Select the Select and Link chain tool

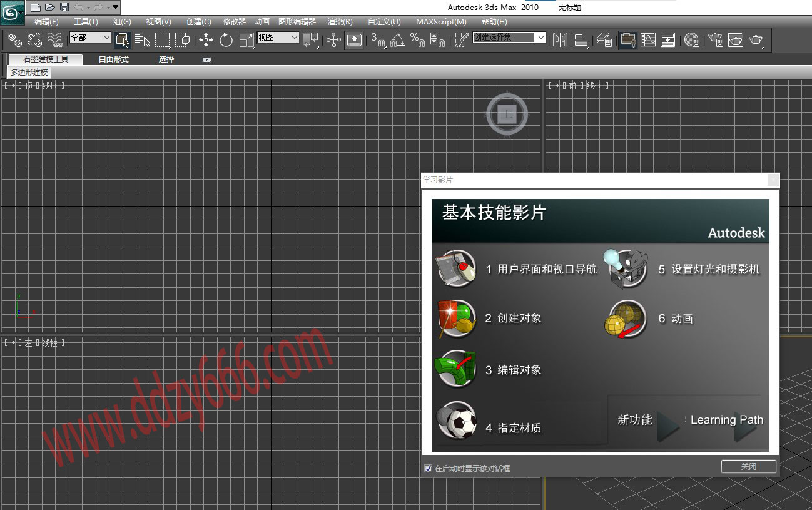(x=15, y=40)
